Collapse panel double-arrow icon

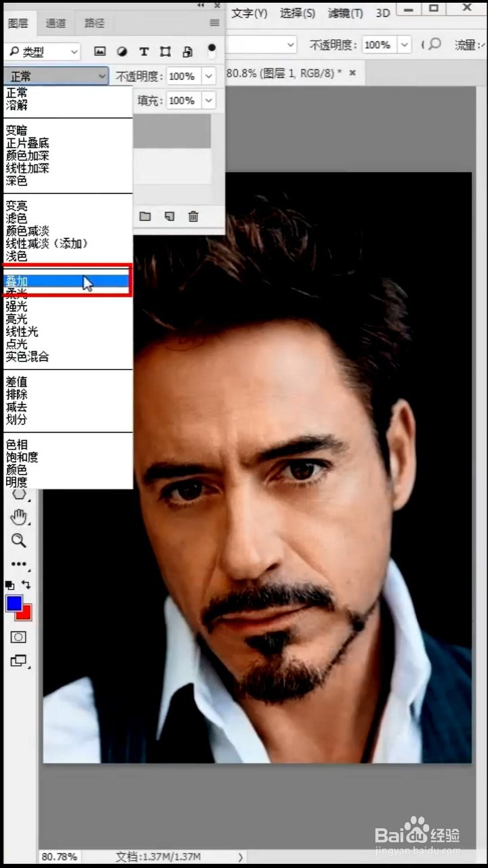[x=201, y=5]
